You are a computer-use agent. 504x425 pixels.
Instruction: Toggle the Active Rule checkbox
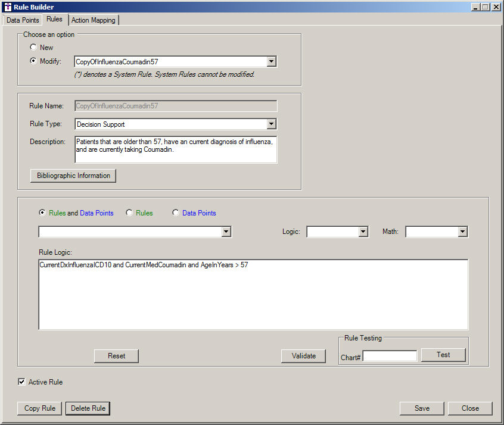22,382
